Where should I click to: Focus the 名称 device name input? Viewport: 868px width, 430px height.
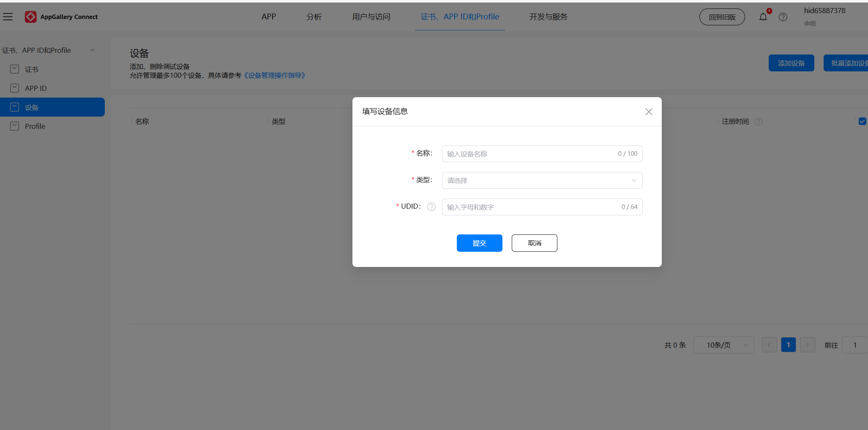point(542,154)
